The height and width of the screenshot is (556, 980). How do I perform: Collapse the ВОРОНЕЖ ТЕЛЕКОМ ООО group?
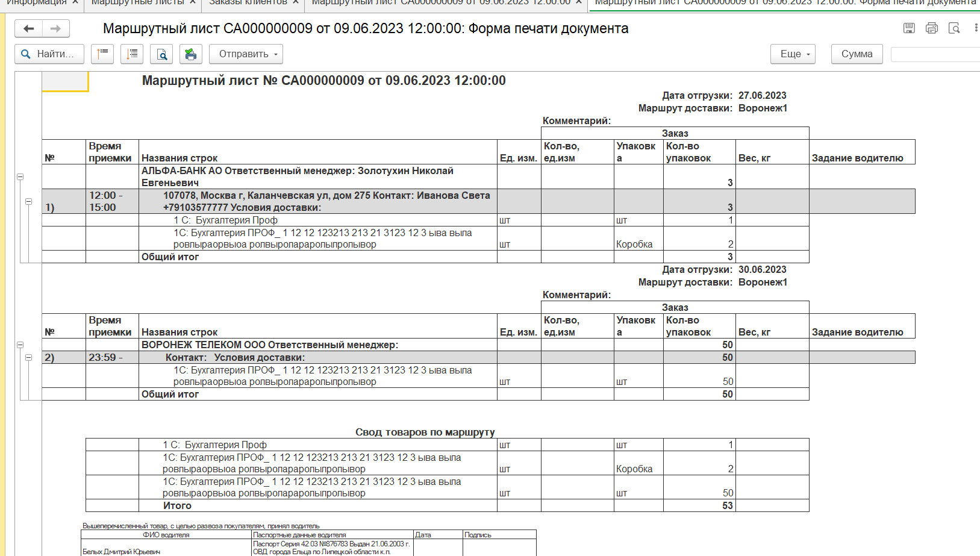click(x=20, y=345)
